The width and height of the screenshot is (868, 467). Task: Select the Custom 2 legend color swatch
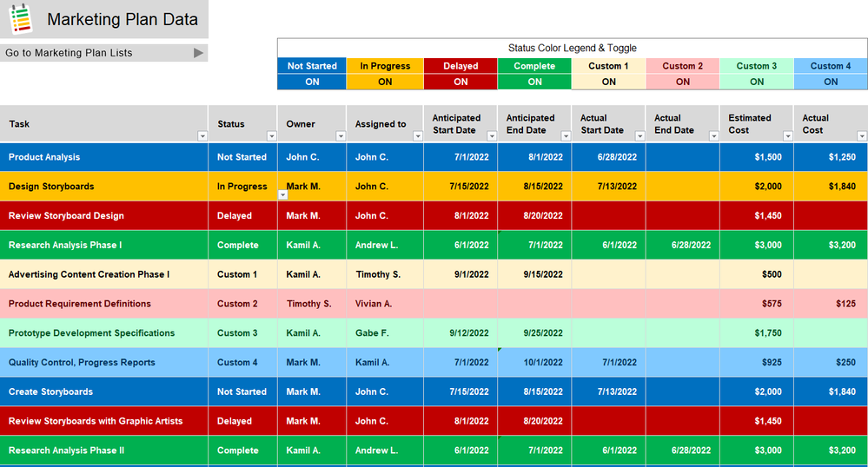pyautogui.click(x=683, y=66)
